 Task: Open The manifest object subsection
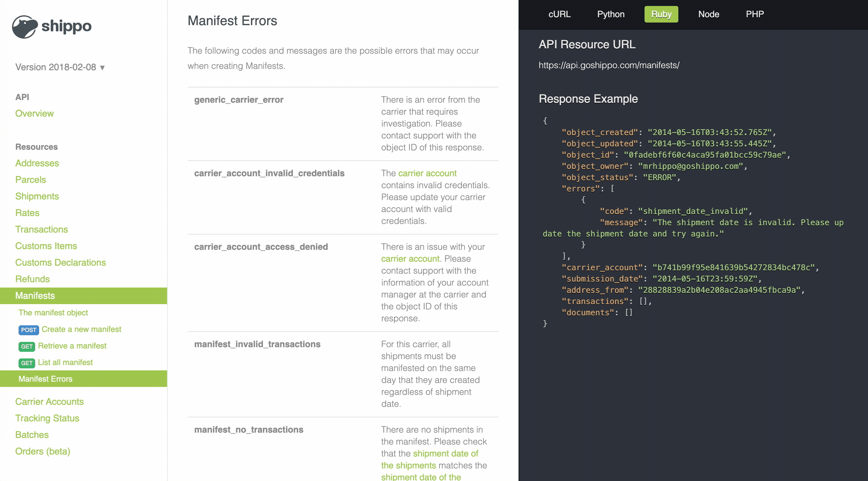click(x=53, y=313)
